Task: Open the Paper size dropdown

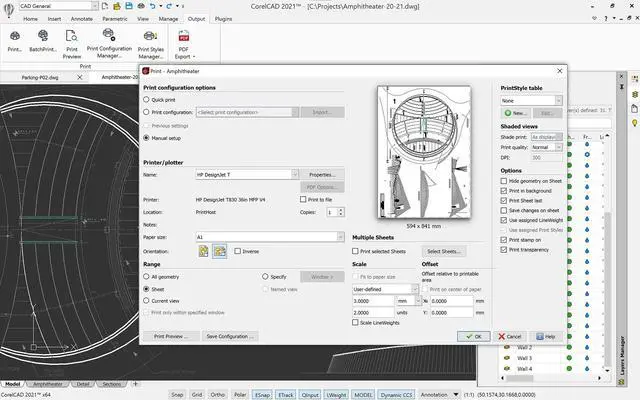Action: pyautogui.click(x=340, y=237)
